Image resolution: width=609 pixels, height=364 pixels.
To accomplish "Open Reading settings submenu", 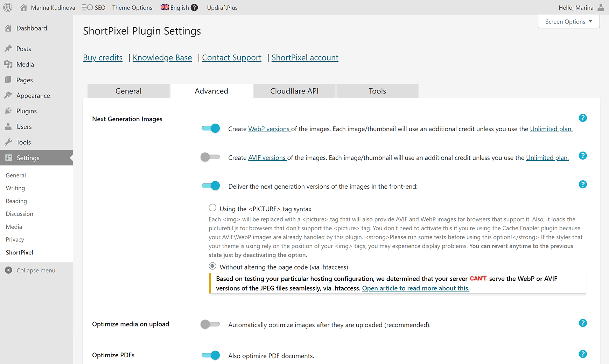I will [x=16, y=201].
